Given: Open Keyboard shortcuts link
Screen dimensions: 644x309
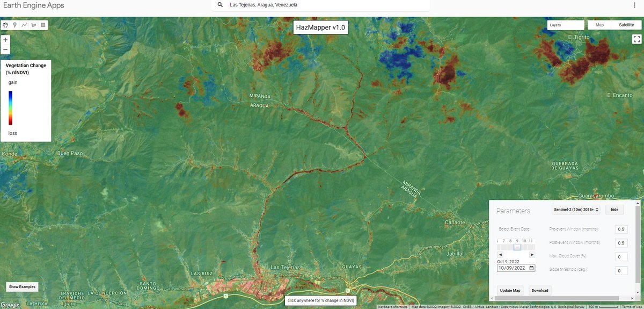Looking at the screenshot, I should pyautogui.click(x=393, y=306).
